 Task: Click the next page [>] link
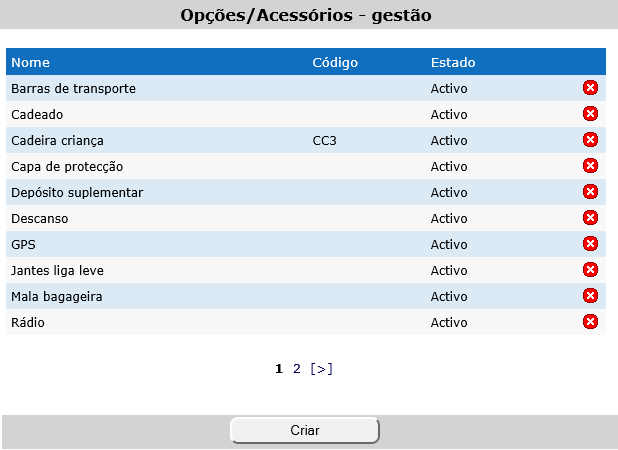[x=321, y=369]
